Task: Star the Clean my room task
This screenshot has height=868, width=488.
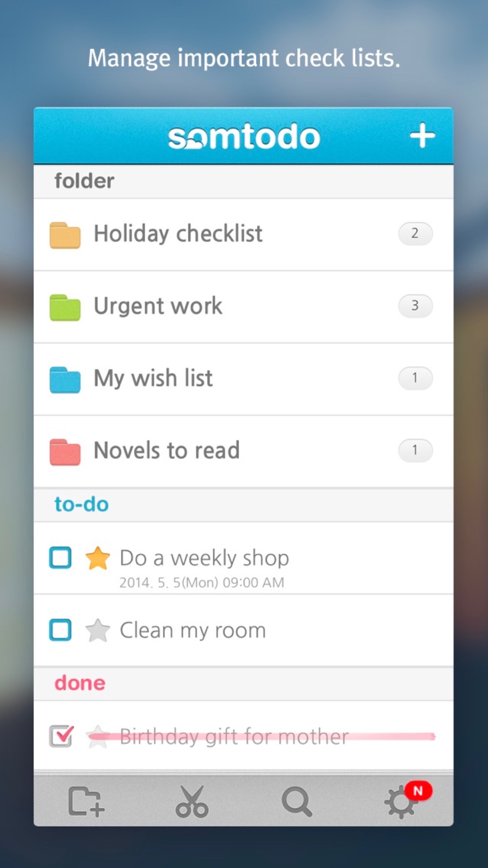Action: [98, 630]
